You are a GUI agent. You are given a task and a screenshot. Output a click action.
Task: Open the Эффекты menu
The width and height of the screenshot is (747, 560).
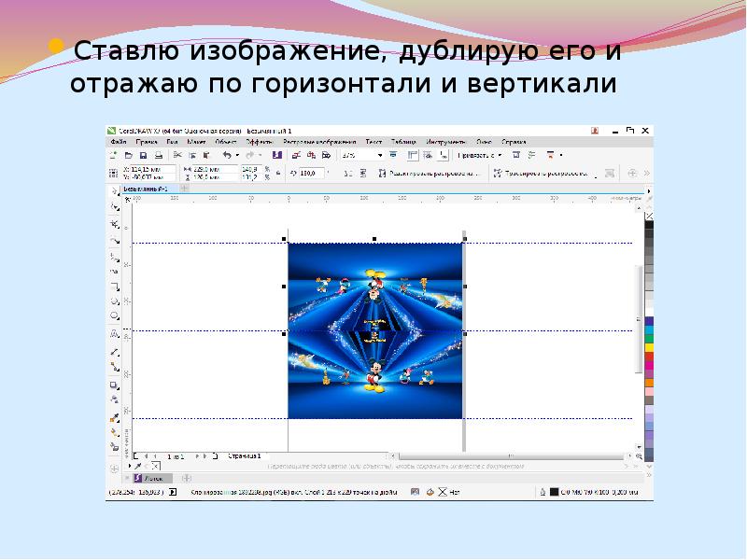click(259, 141)
